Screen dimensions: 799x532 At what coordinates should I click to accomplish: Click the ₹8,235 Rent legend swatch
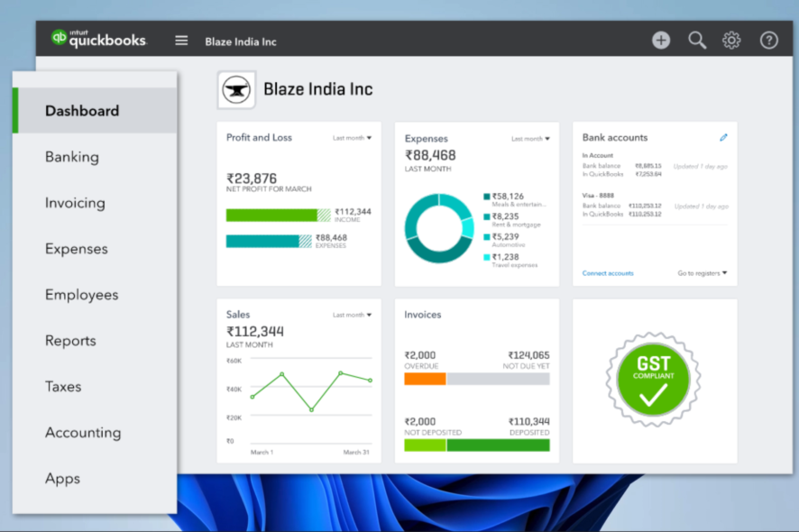click(x=487, y=217)
